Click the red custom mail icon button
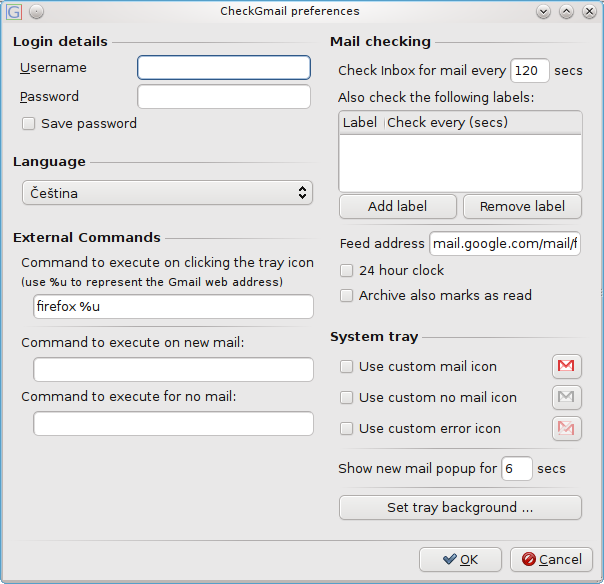The image size is (604, 584). pos(567,366)
